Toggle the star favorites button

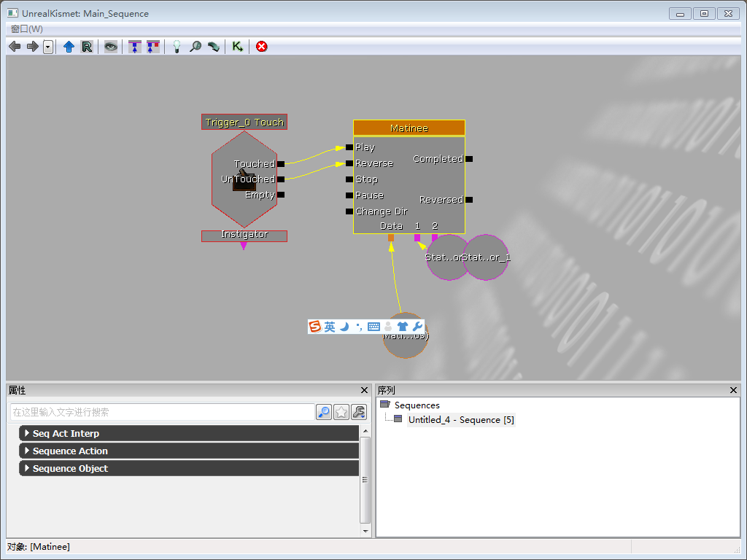pos(341,413)
